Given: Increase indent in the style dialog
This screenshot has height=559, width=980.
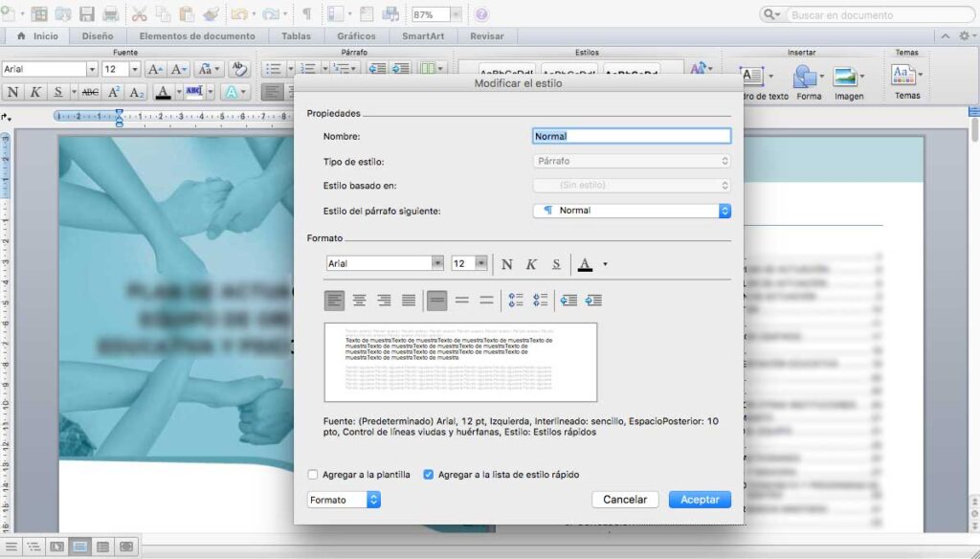Looking at the screenshot, I should pyautogui.click(x=593, y=301).
